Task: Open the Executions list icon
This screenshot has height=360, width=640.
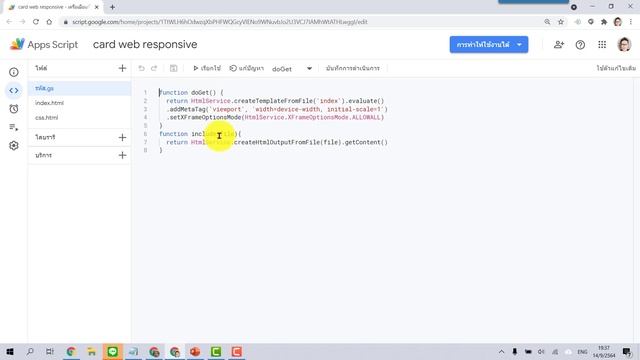Action: [x=14, y=127]
